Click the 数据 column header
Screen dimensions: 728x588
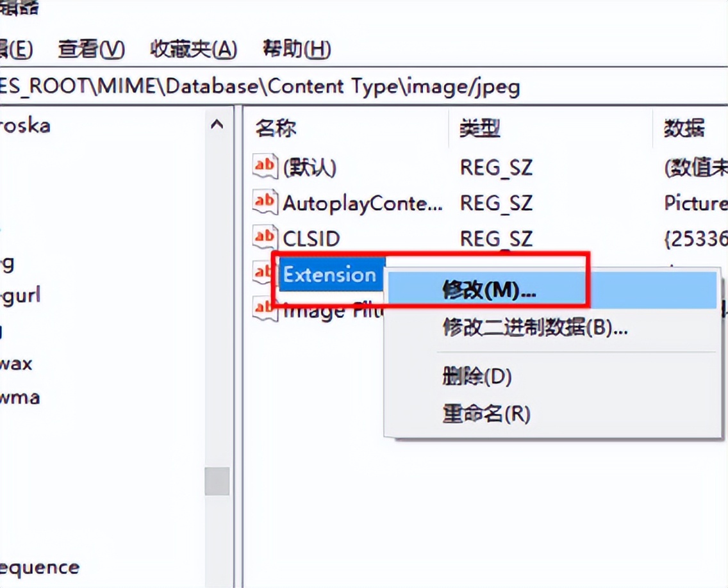click(x=684, y=128)
